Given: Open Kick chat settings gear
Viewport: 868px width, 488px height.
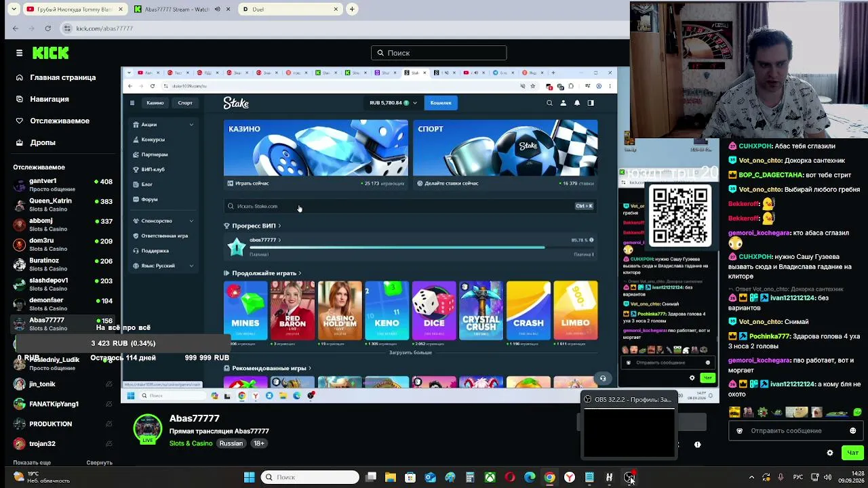Looking at the screenshot, I should point(829,453).
